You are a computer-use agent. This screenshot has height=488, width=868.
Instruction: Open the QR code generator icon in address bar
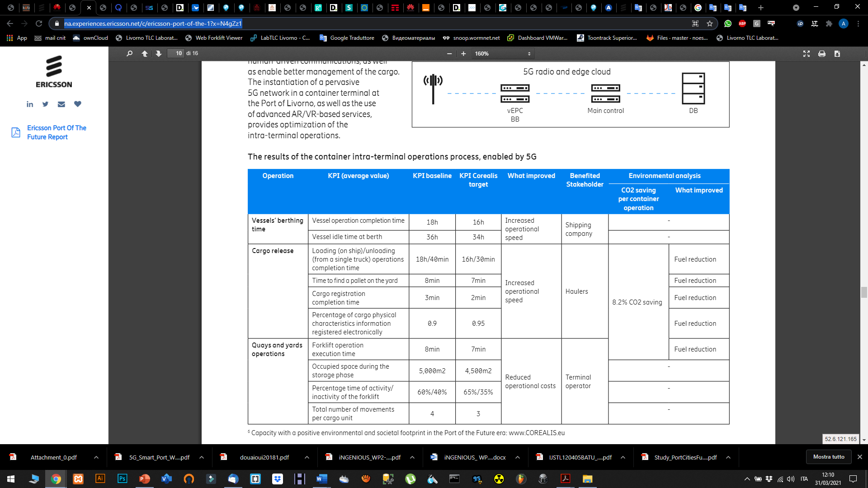pyautogui.click(x=695, y=23)
